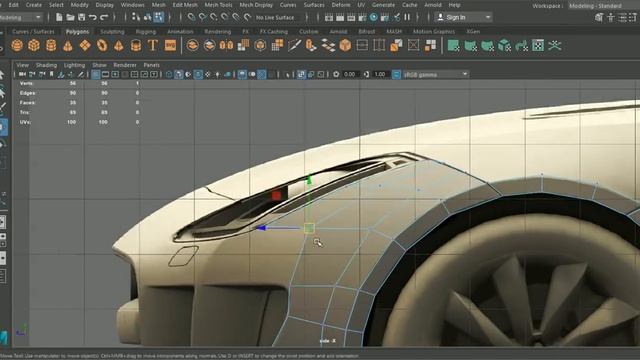640x360 pixels.
Task: Click the exposure value field showing 0.00
Action: pyautogui.click(x=349, y=74)
